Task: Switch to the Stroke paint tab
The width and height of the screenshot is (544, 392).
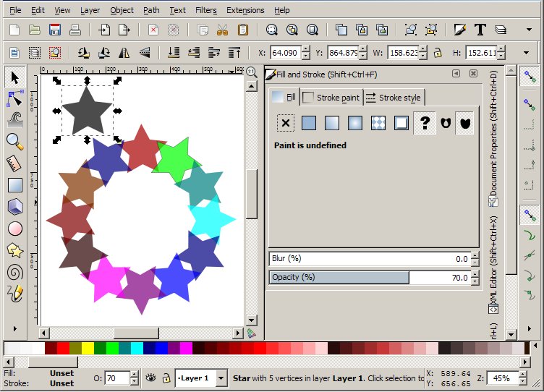Action: [331, 98]
